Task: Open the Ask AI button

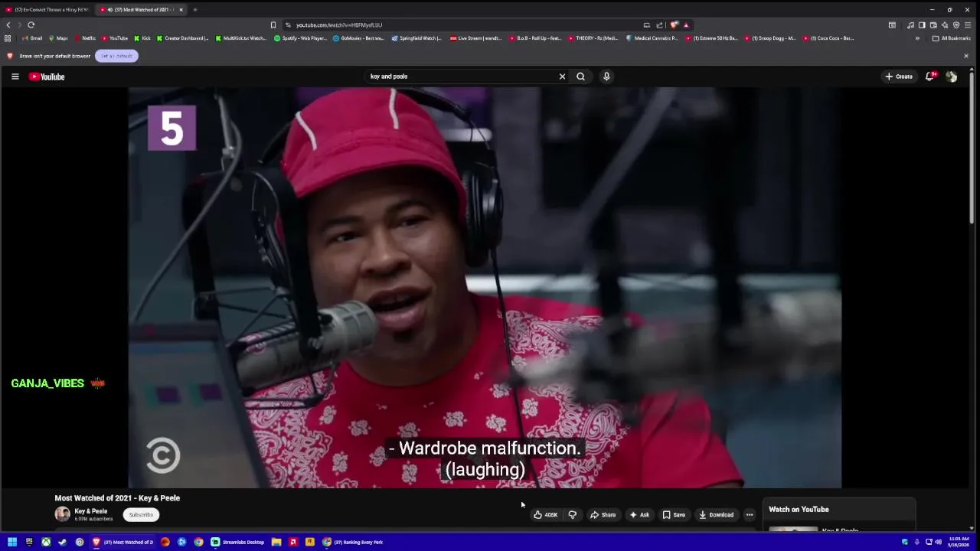Action: point(639,515)
